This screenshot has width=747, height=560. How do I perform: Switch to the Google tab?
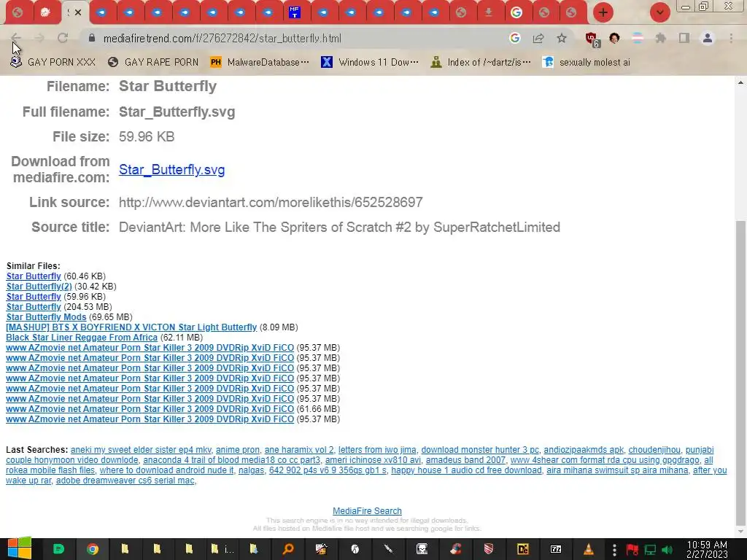point(516,12)
